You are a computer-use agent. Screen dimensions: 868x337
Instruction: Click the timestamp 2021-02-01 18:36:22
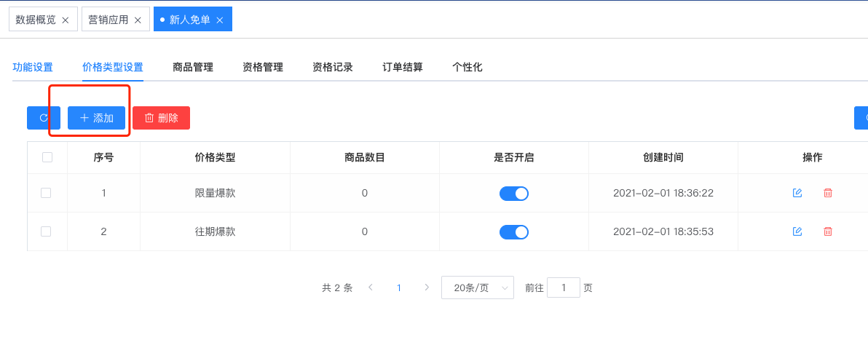(663, 193)
